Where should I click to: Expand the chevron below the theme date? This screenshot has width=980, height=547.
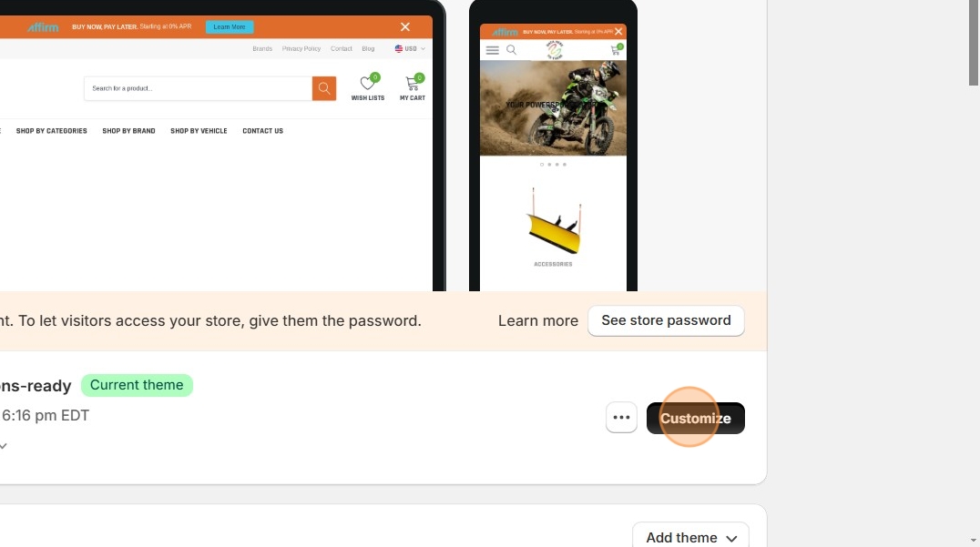pyautogui.click(x=3, y=446)
